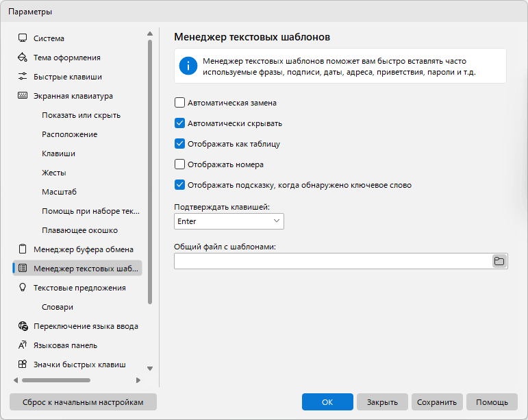The height and width of the screenshot is (420, 528).
Task: Uncheck Автоматически скрывать option
Action: (179, 123)
